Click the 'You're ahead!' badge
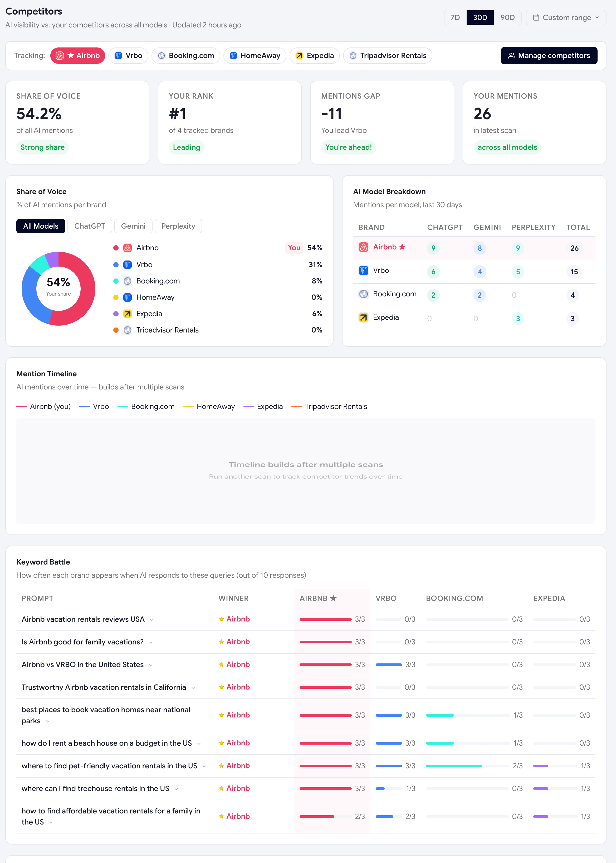The width and height of the screenshot is (616, 863). point(348,147)
